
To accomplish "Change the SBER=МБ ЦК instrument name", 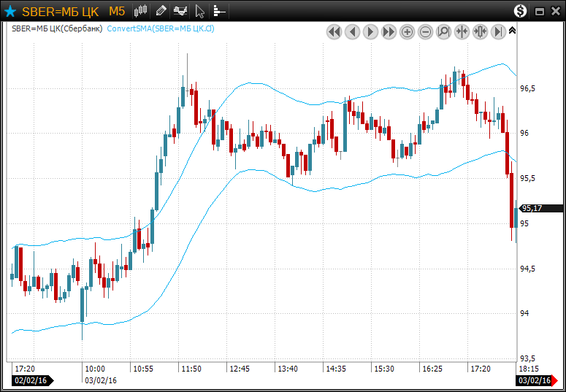I will point(60,11).
